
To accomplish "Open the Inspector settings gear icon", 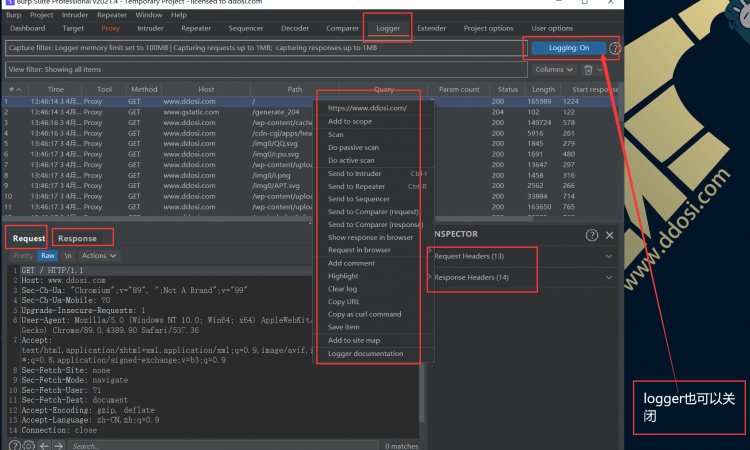I will (610, 235).
